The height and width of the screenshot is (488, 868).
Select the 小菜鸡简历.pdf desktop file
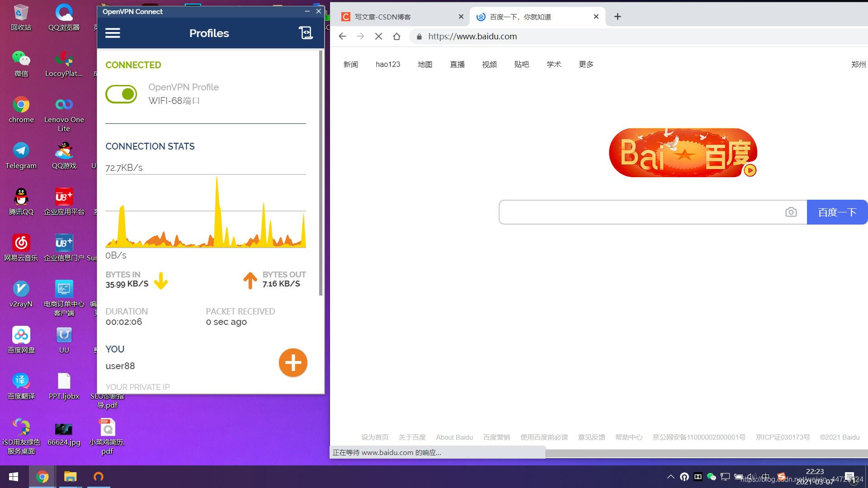point(107,436)
